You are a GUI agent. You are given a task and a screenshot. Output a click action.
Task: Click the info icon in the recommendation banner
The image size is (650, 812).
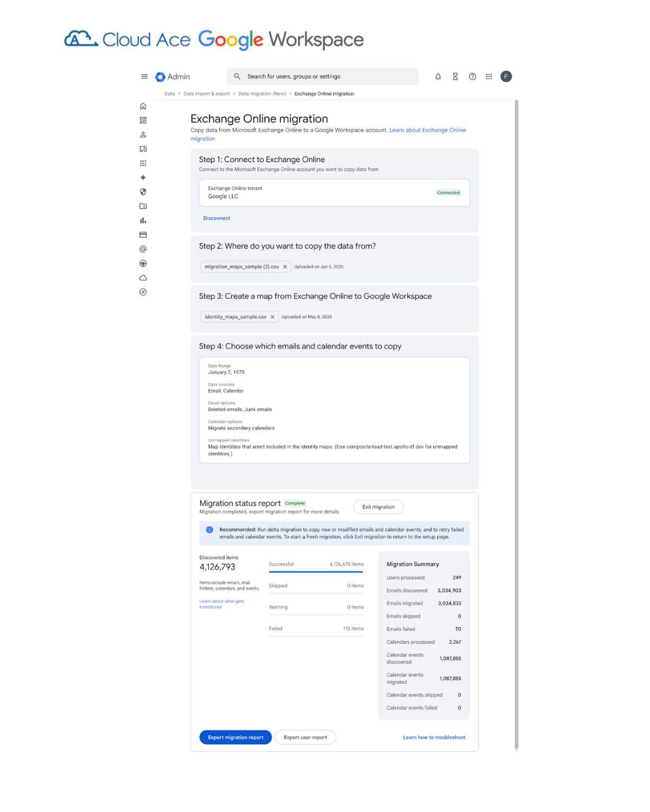coord(210,529)
